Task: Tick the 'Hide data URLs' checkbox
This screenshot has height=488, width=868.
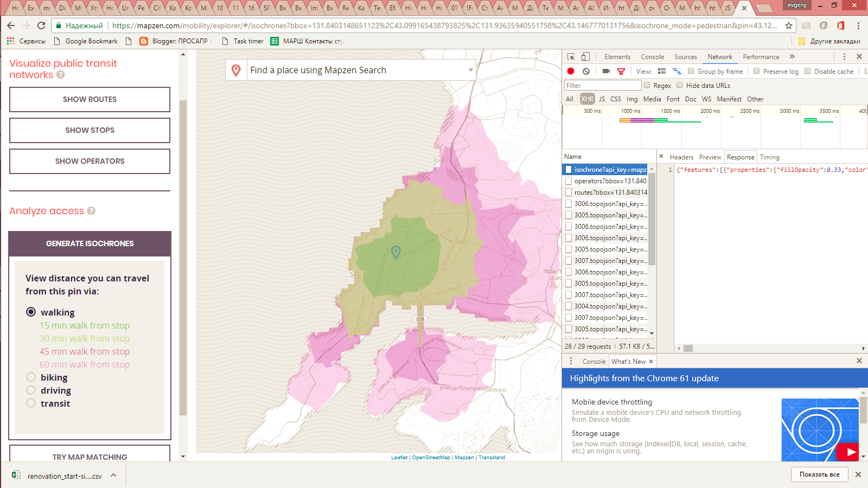Action: tap(679, 85)
